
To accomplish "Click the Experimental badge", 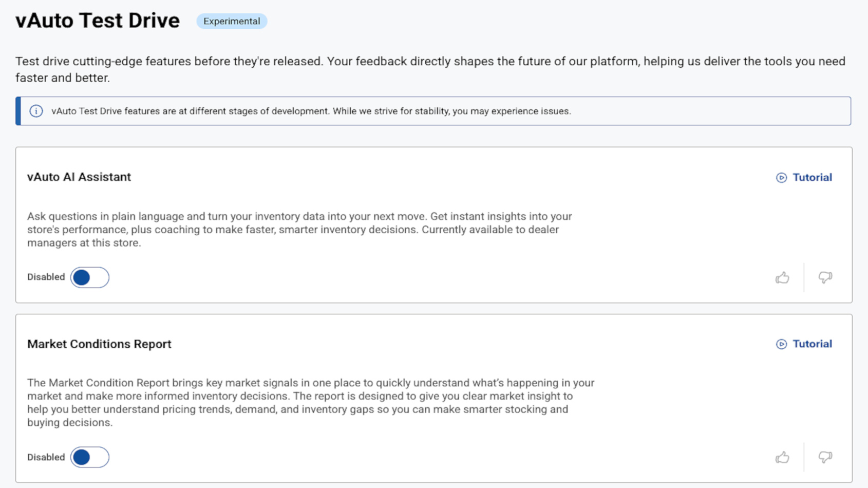I will point(232,21).
